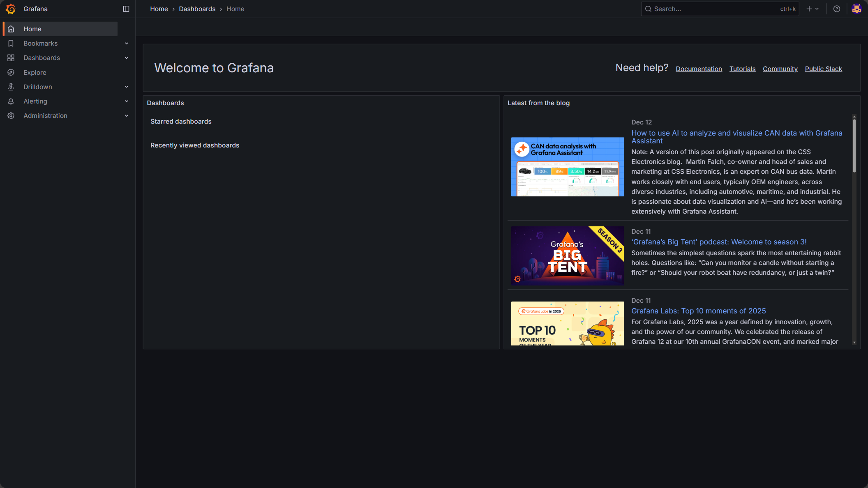The width and height of the screenshot is (868, 488).
Task: Click the blog panel scrollbar thumb
Action: (x=854, y=146)
